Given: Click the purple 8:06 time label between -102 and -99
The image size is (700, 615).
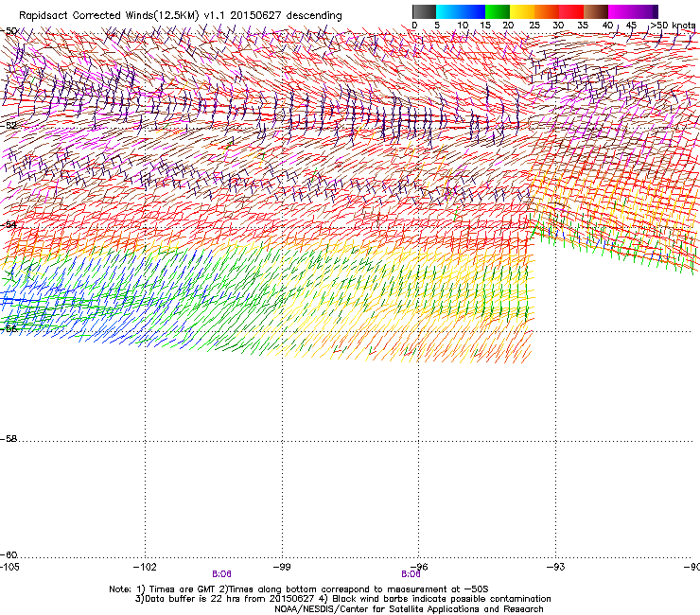Looking at the screenshot, I should 221,574.
